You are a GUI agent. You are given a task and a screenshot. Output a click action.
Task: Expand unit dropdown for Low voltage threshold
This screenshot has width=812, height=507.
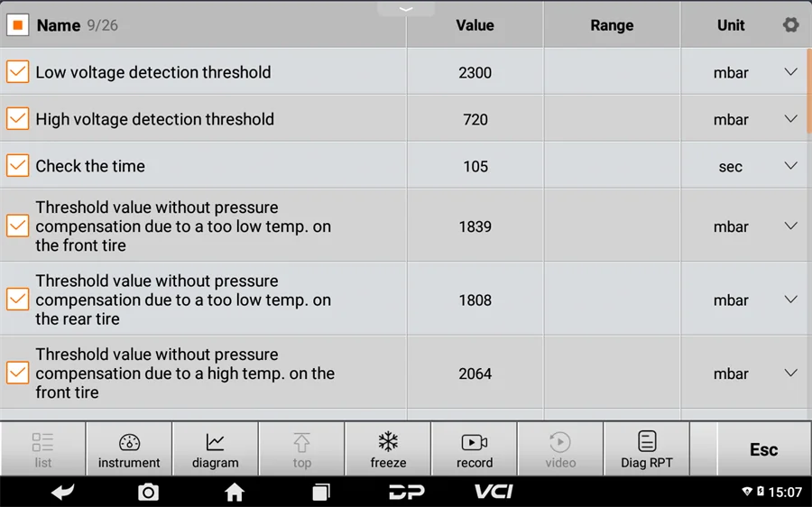[x=790, y=72]
